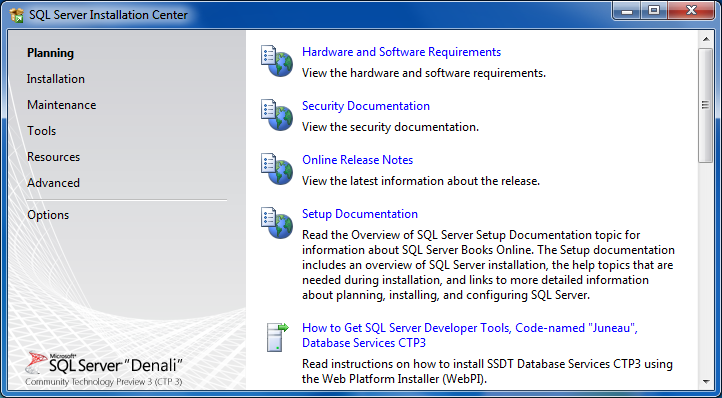The width and height of the screenshot is (722, 398).
Task: Click the SSDT Database Services CTP3 instructions text
Action: [488, 371]
